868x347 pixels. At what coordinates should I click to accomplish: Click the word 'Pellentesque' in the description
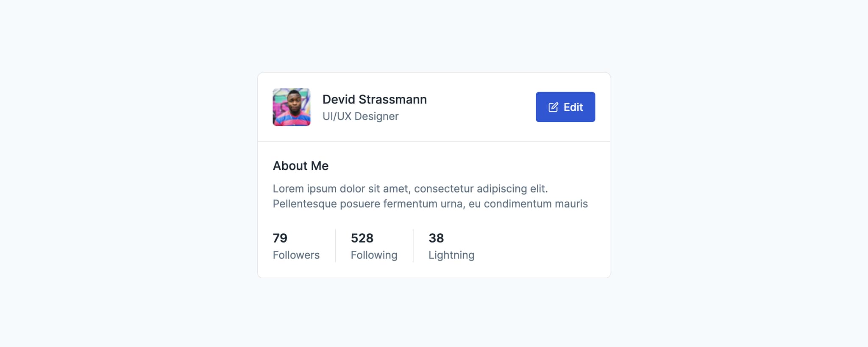click(x=305, y=204)
